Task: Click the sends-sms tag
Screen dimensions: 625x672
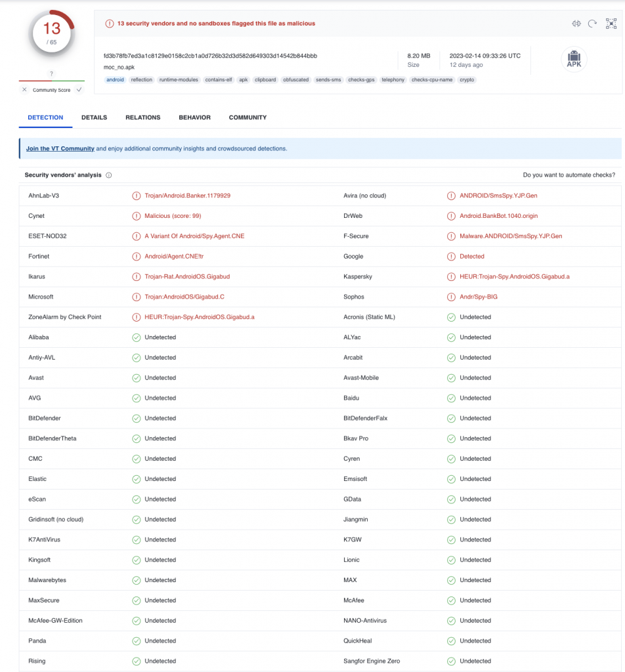Action: (328, 79)
